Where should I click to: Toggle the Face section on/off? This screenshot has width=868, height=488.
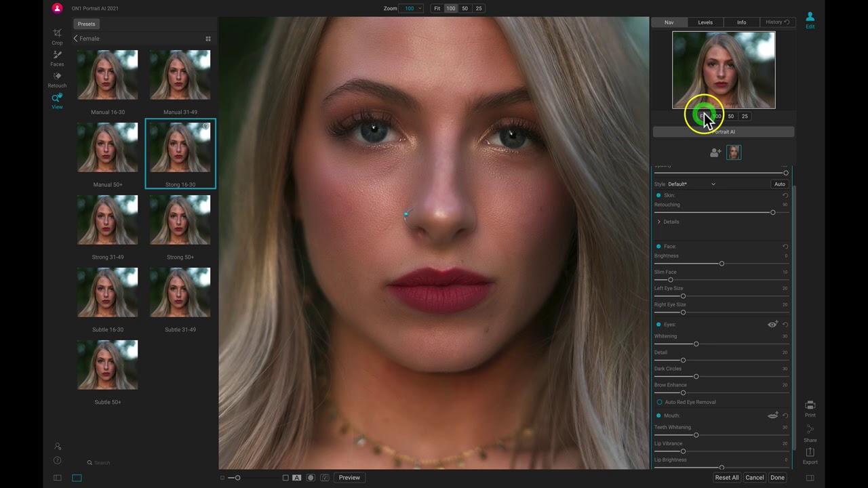(x=658, y=247)
